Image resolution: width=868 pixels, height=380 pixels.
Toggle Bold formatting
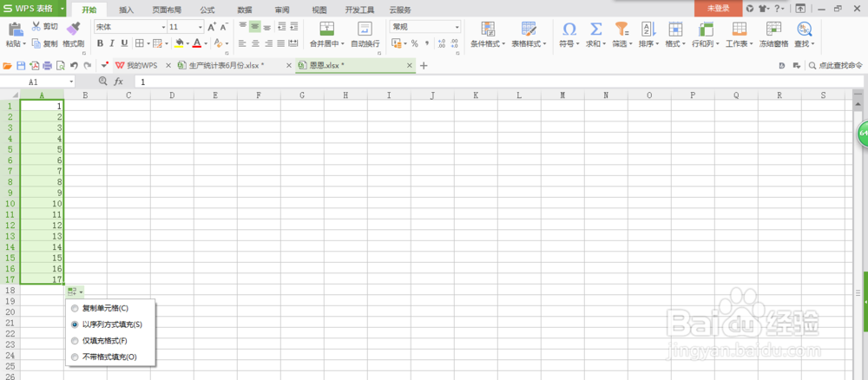100,43
